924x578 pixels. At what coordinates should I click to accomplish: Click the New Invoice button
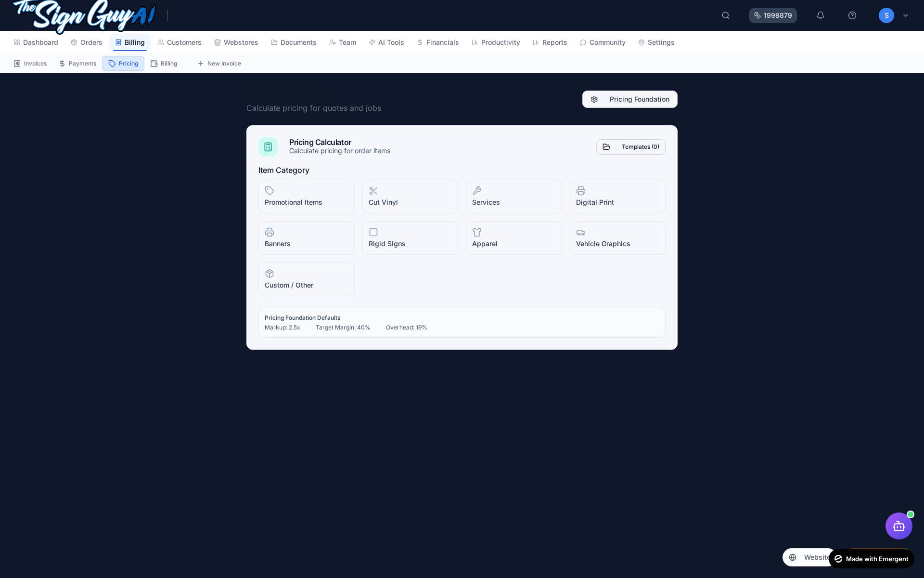pyautogui.click(x=219, y=64)
